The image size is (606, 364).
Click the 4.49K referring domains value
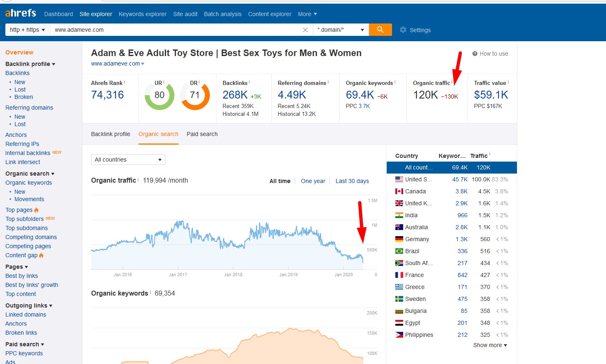pos(292,95)
